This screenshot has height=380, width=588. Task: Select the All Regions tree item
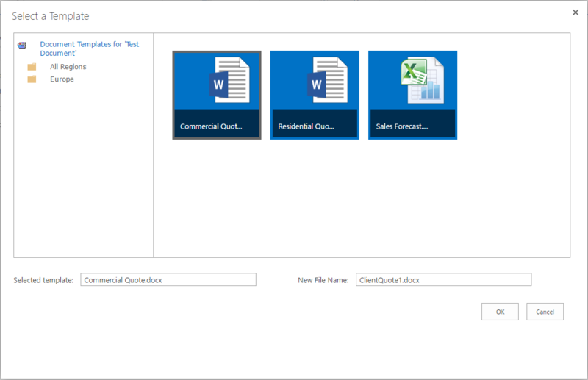[68, 67]
